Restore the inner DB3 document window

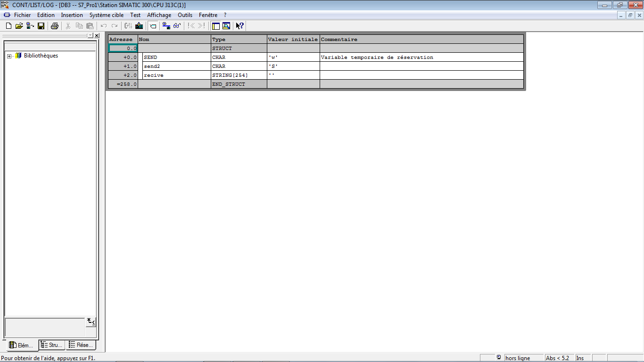click(630, 15)
